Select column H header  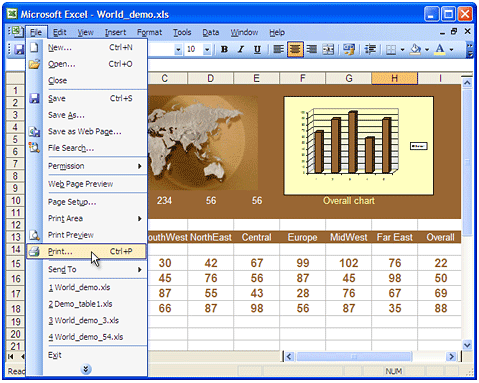click(x=394, y=78)
